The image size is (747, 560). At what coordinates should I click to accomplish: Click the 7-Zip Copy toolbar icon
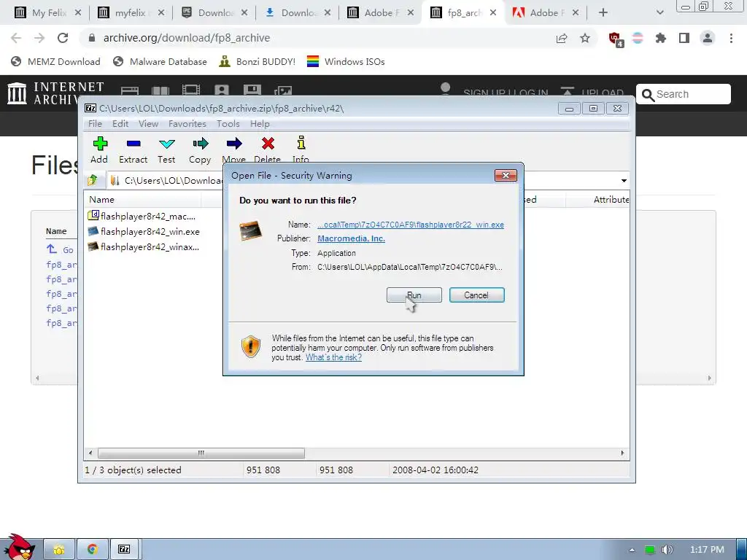(x=200, y=150)
